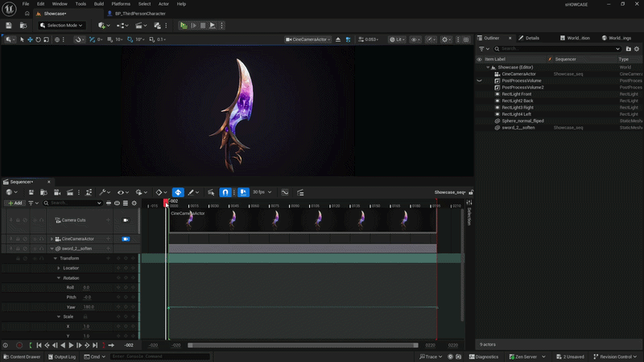Open Sequencer outliner settings gear
644x362 pixels.
tap(134, 204)
